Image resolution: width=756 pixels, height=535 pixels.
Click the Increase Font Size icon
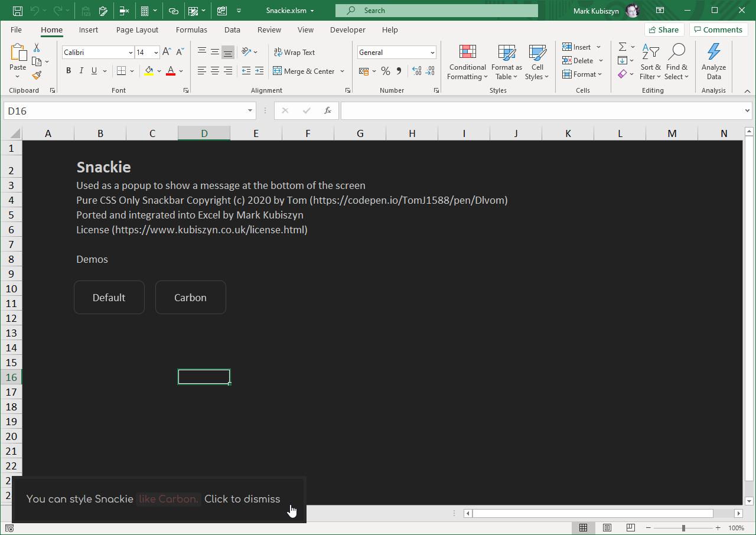click(x=167, y=53)
